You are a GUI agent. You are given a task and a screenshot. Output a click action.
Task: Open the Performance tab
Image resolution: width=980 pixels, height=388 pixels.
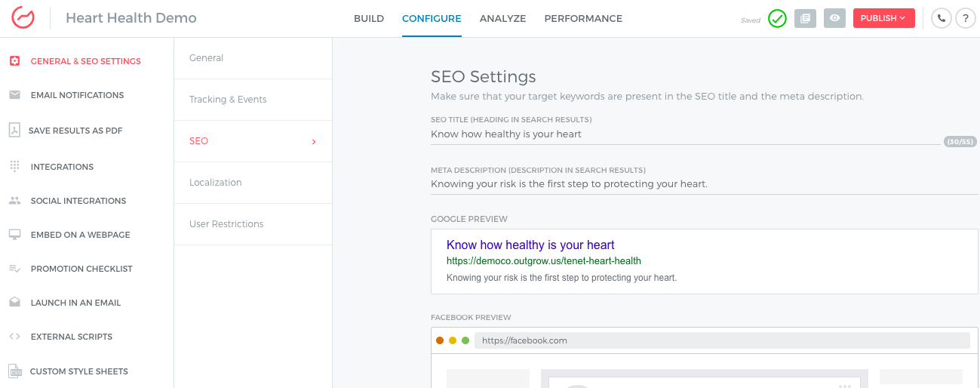pos(583,18)
